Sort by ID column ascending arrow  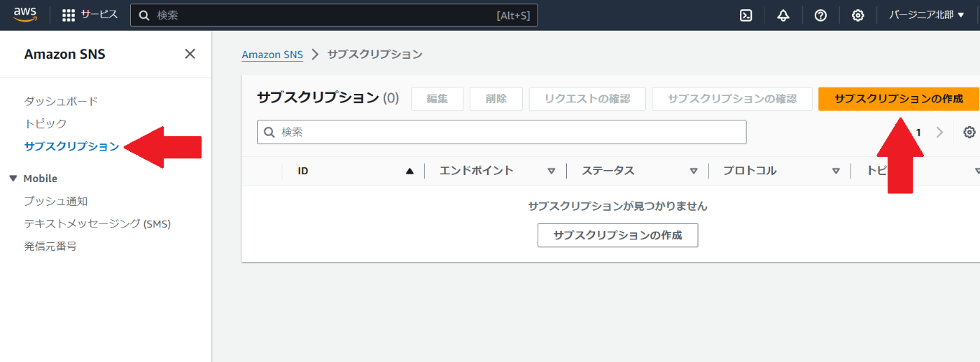(410, 171)
